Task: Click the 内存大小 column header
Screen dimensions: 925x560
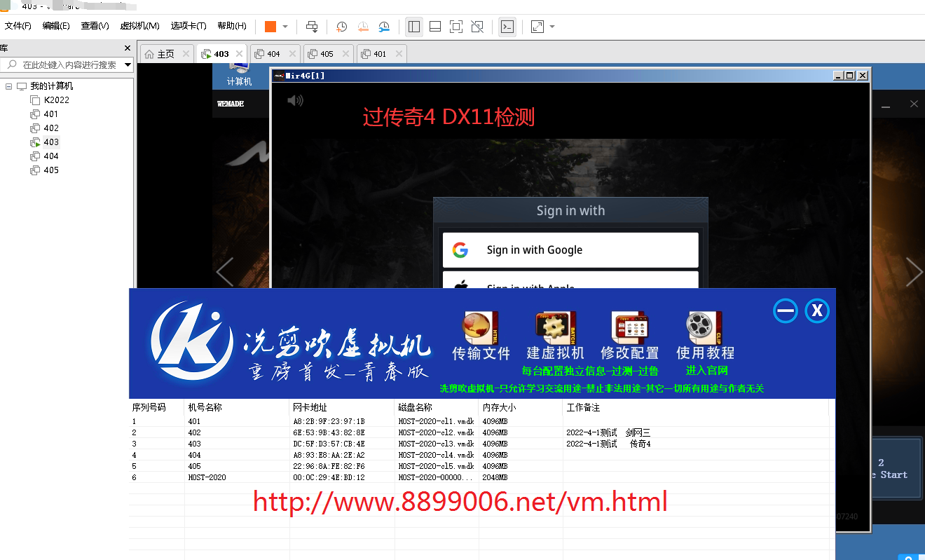Action: pos(521,407)
